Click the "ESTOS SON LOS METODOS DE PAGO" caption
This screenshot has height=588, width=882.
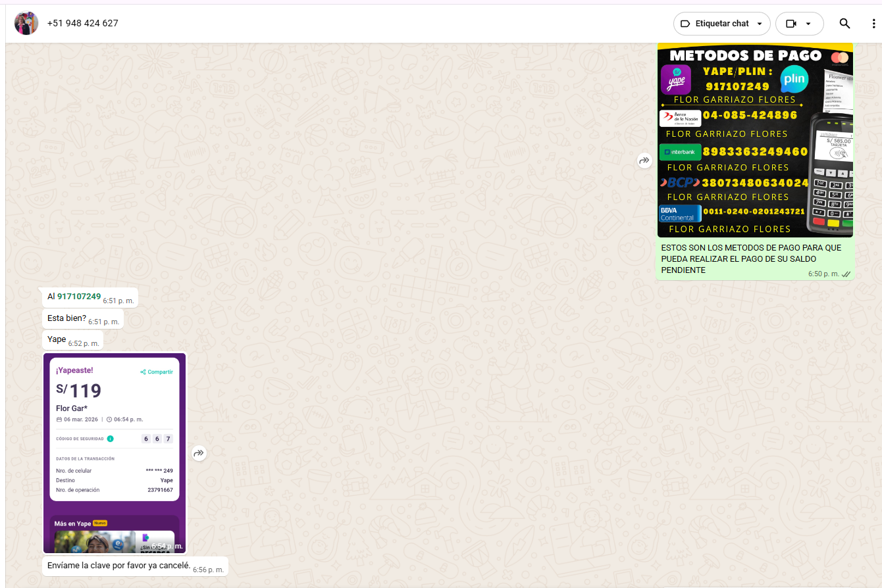pos(751,258)
